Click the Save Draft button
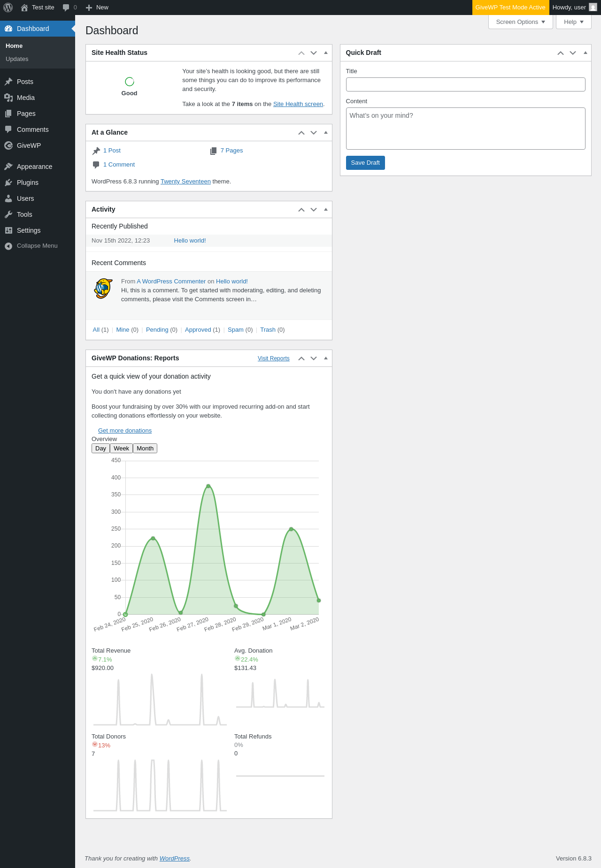Viewport: 601px width, 868px height. click(x=365, y=163)
